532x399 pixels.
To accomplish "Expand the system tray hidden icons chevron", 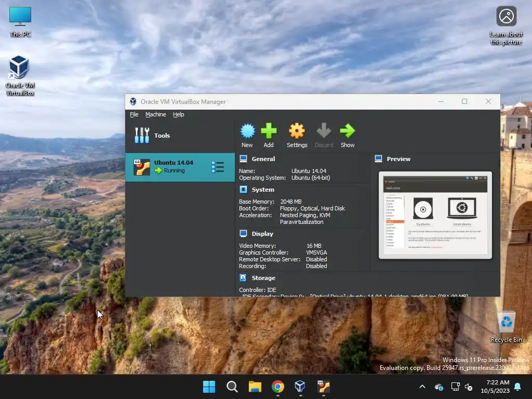I will [x=422, y=387].
